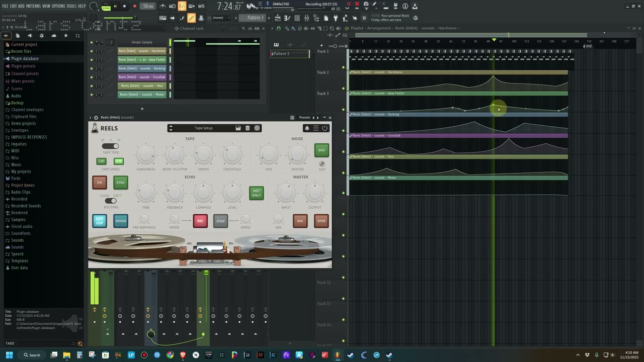Click the MONO button
The height and width of the screenshot is (362, 644).
coord(121,221)
